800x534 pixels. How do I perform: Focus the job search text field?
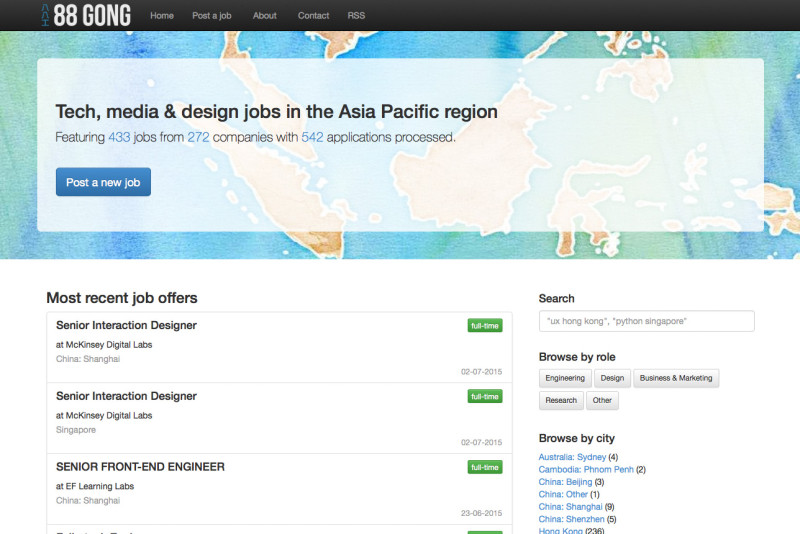(x=646, y=321)
